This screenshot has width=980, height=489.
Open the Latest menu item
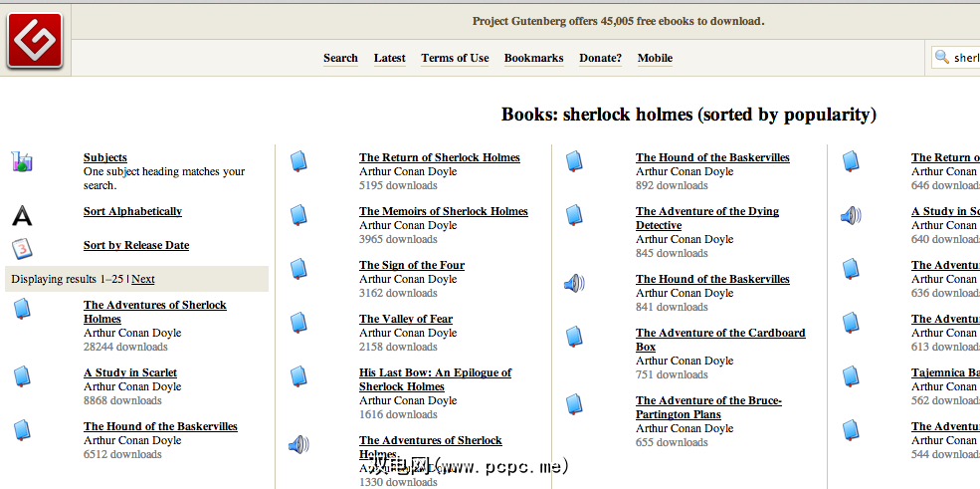pyautogui.click(x=389, y=58)
